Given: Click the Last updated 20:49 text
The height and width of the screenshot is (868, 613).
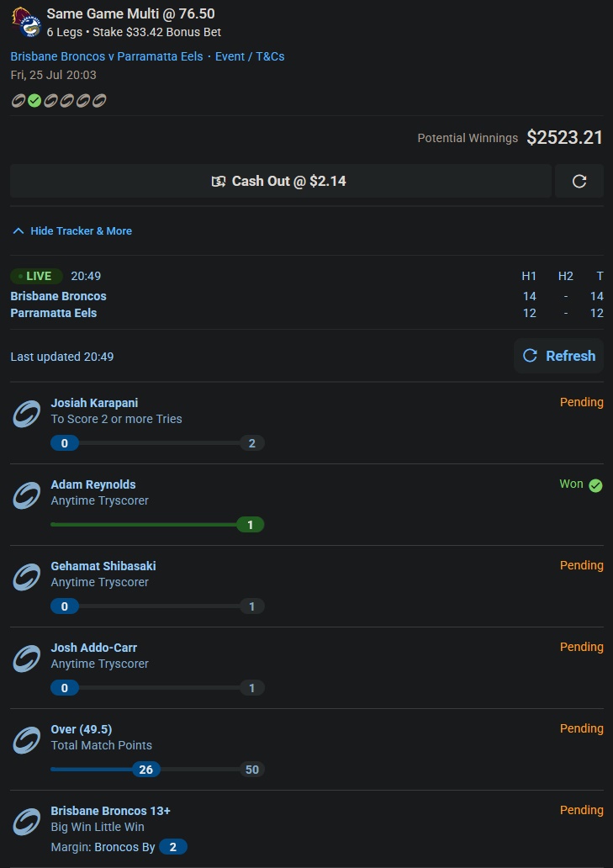Looking at the screenshot, I should click(x=62, y=357).
